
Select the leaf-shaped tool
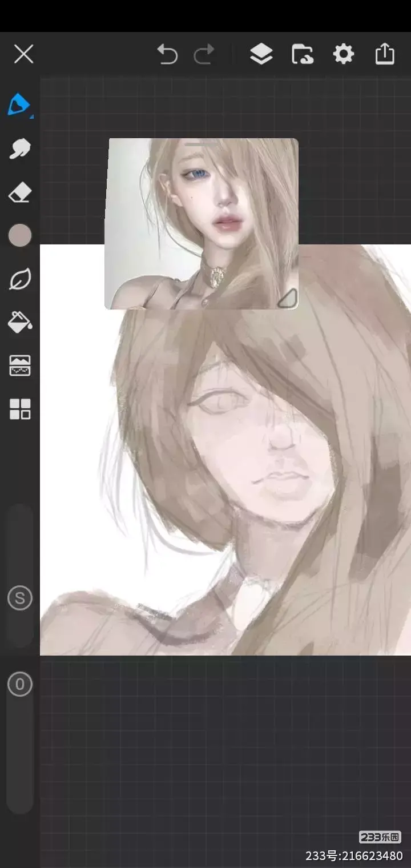click(x=20, y=279)
